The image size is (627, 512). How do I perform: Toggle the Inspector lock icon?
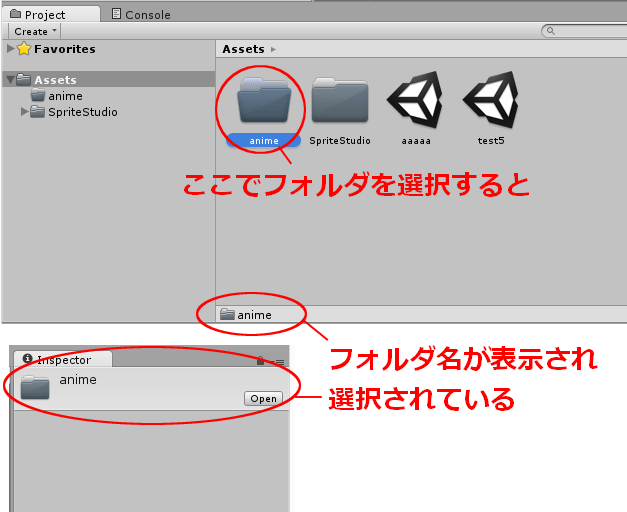pyautogui.click(x=260, y=360)
